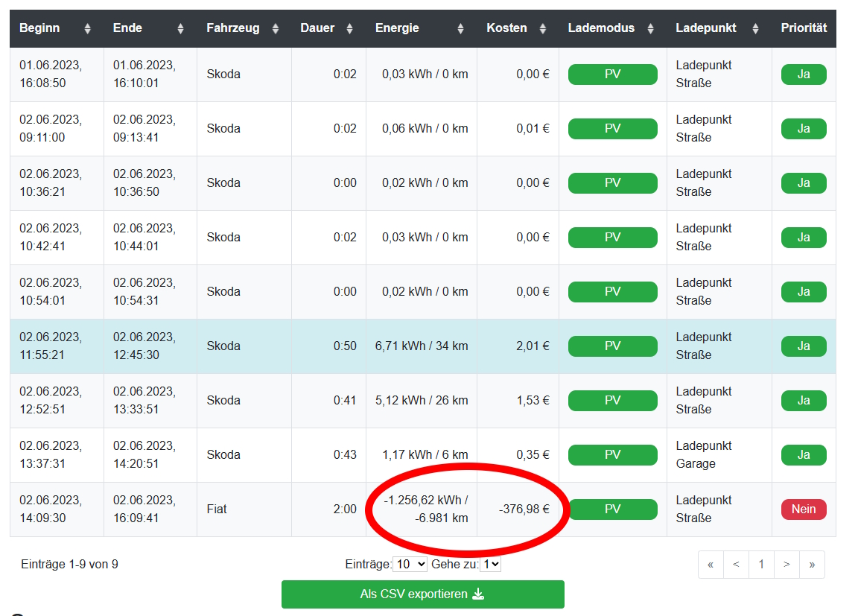Click the 1,17 kWh / 6 km cell

tap(422, 455)
